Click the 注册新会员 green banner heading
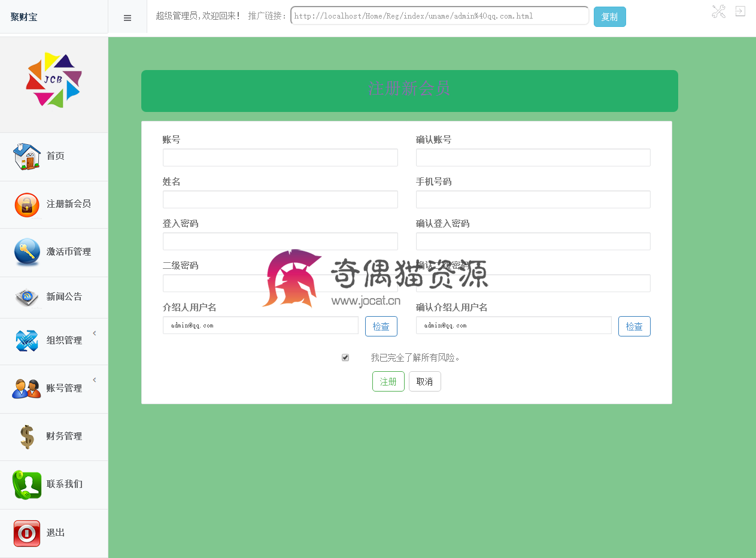This screenshot has height=558, width=756. click(x=409, y=89)
